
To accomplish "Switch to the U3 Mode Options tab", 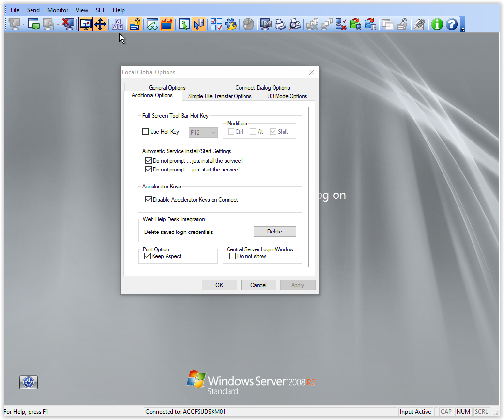I will [x=287, y=96].
